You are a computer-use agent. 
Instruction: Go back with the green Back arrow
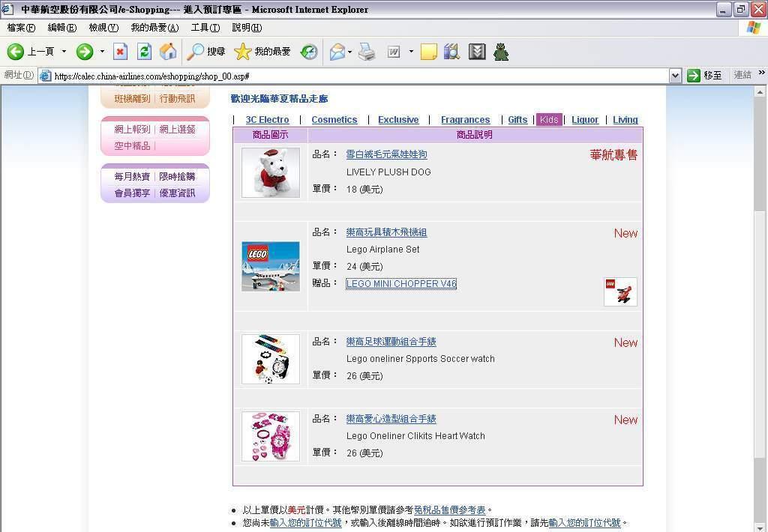[x=15, y=52]
